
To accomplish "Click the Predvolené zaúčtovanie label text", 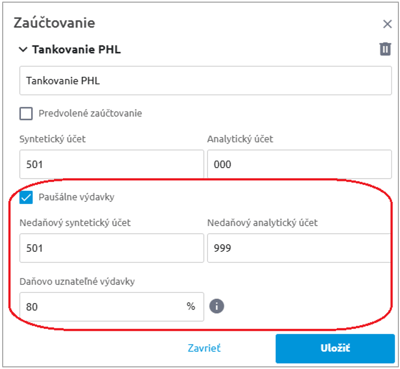I will [90, 113].
